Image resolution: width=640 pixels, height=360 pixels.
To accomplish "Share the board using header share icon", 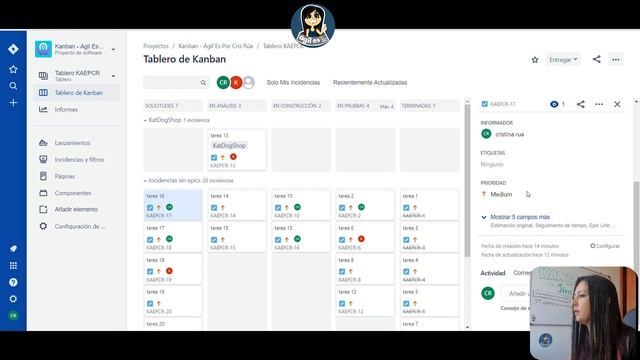I will tap(596, 59).
